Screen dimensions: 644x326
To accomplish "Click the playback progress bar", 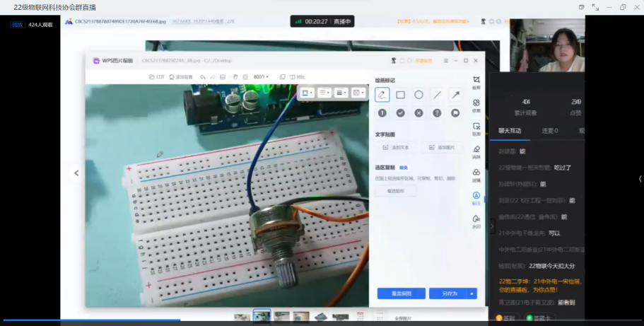I will [x=322, y=320].
